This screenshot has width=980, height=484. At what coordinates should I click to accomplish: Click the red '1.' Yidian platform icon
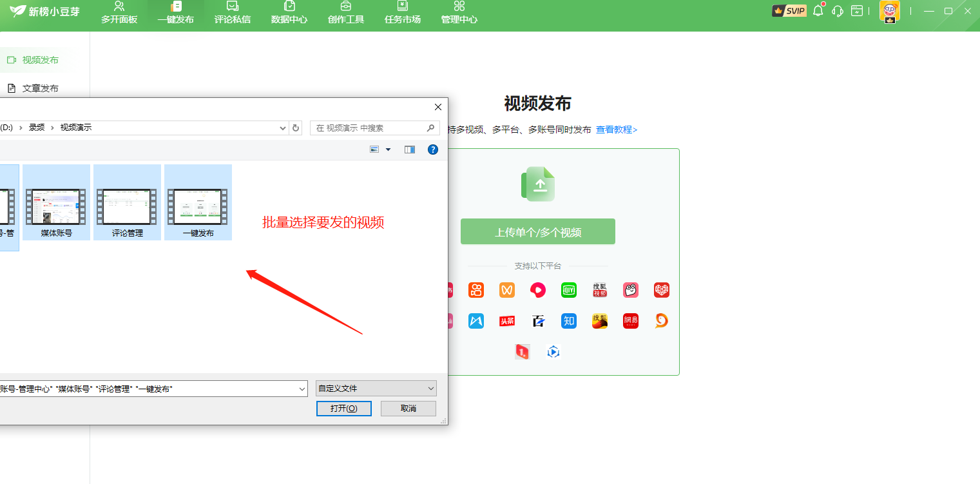click(523, 352)
